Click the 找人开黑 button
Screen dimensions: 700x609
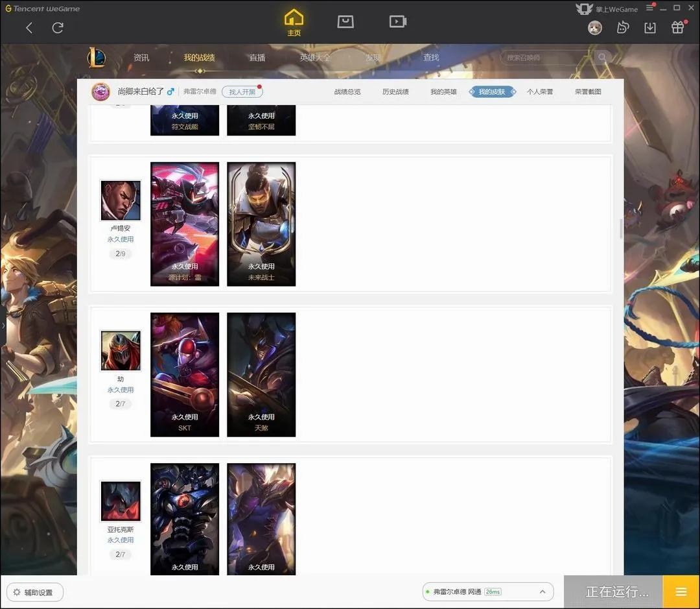[x=242, y=92]
